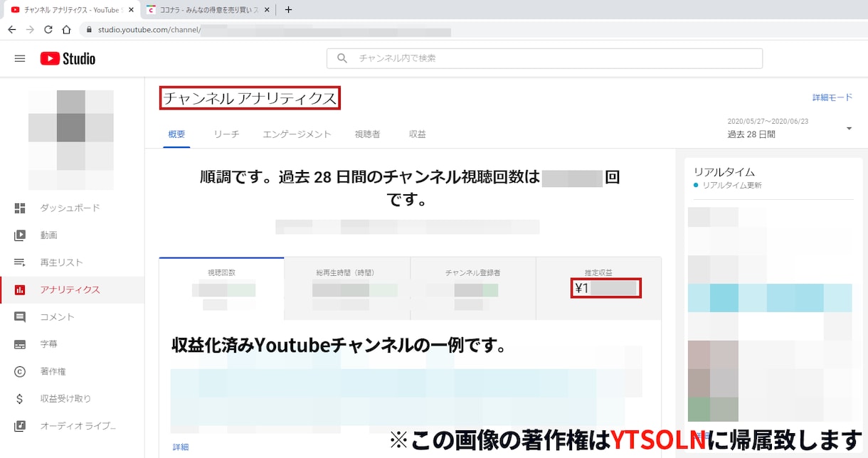868x458 pixels.
Task: Open the ダッシュボード sidebar item
Action: click(72, 208)
